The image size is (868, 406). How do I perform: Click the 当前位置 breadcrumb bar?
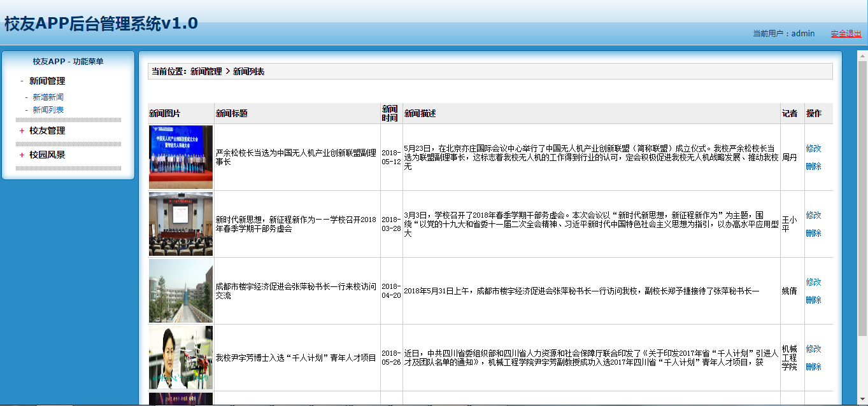pyautogui.click(x=490, y=71)
